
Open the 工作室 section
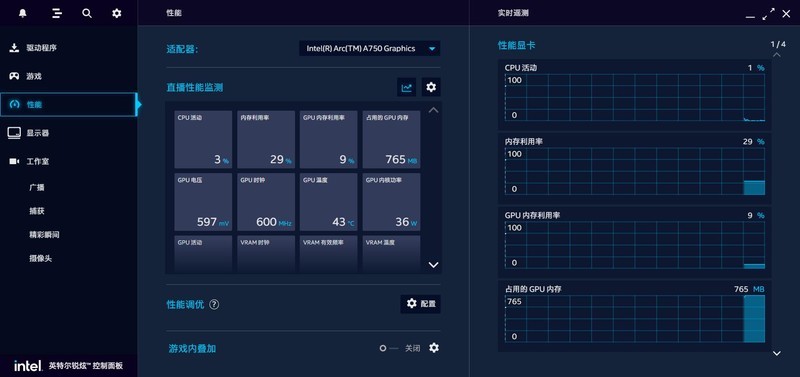(x=68, y=161)
